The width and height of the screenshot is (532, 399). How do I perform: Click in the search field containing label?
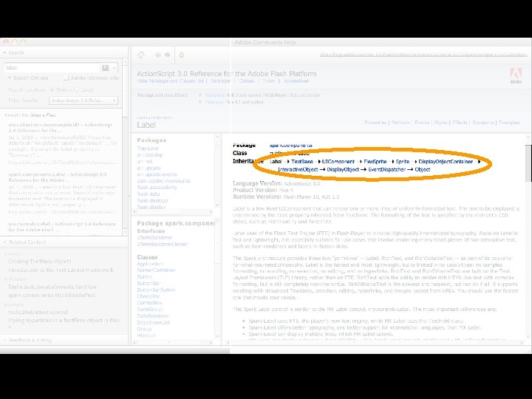tap(52, 68)
